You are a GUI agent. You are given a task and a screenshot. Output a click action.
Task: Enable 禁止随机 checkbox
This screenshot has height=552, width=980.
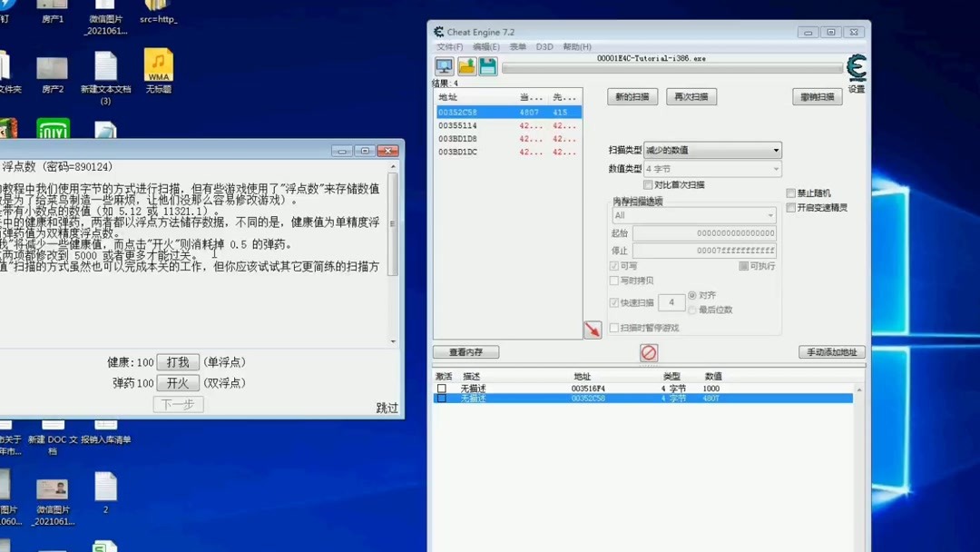790,192
